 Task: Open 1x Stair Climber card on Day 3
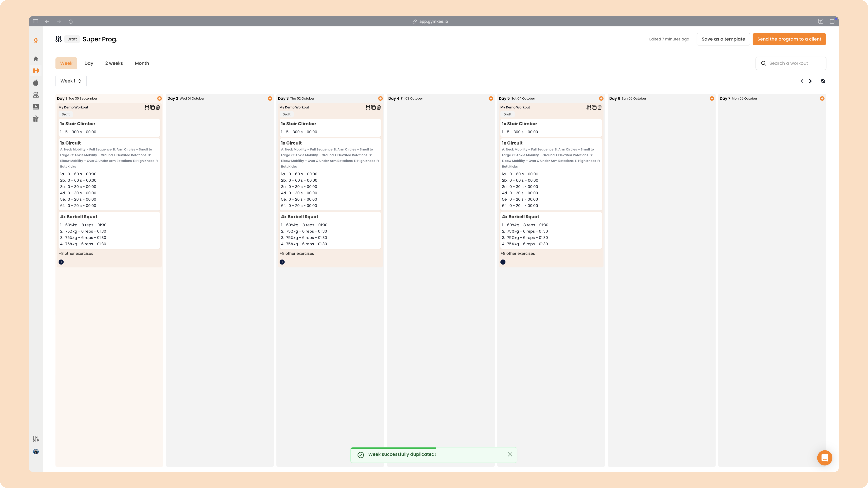pos(330,128)
